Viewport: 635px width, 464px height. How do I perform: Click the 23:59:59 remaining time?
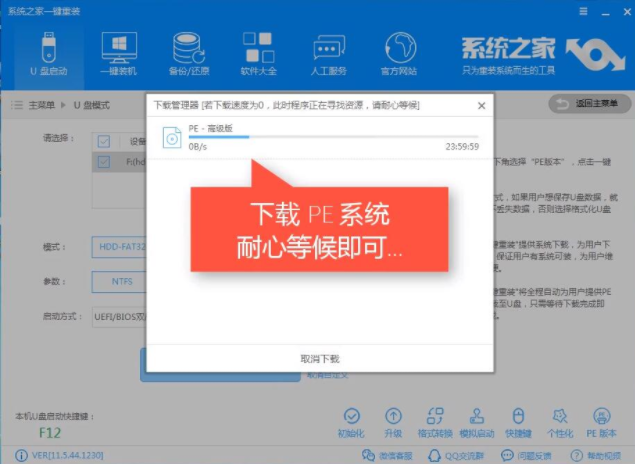point(462,147)
